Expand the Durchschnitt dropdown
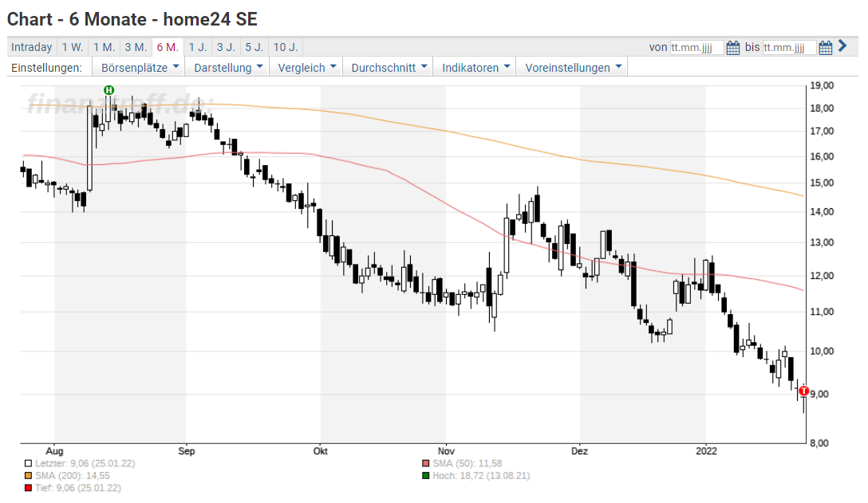Image resolution: width=868 pixels, height=503 pixels. point(388,68)
